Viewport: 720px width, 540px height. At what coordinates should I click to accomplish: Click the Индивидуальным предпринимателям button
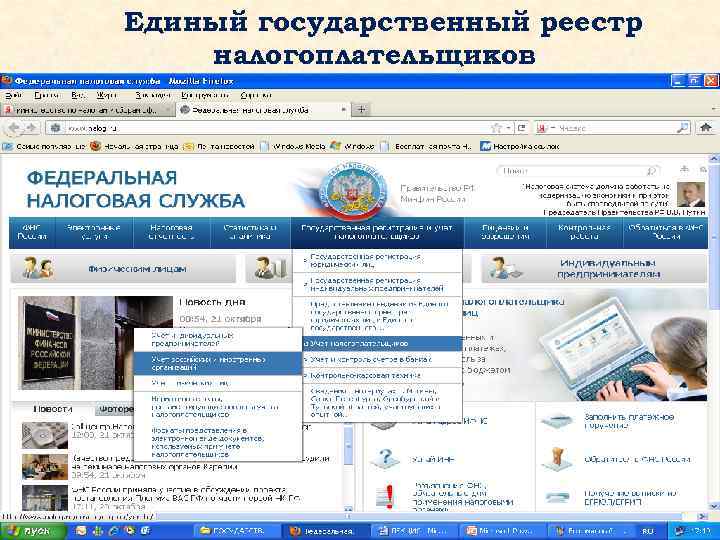point(594,269)
